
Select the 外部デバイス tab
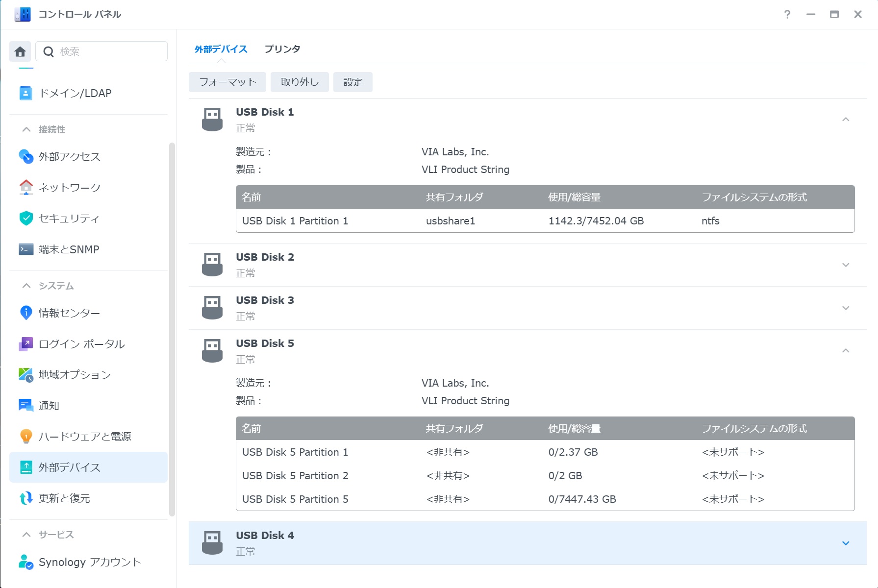tap(221, 49)
